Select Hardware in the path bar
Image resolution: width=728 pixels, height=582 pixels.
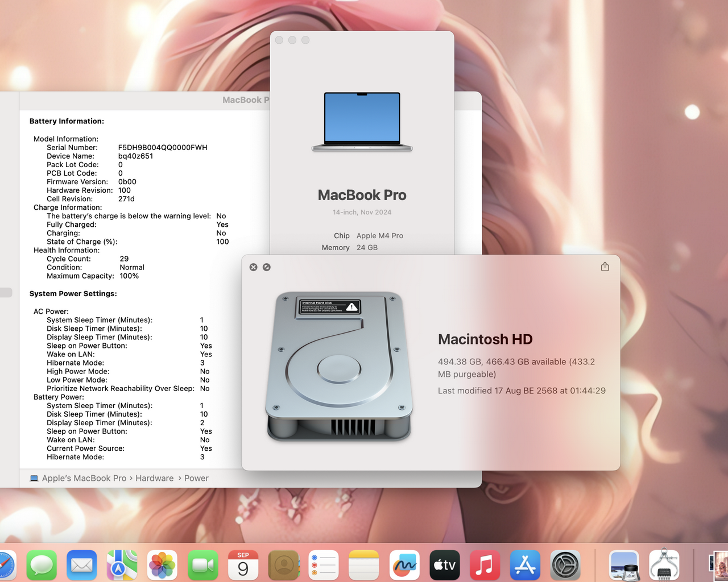(155, 479)
